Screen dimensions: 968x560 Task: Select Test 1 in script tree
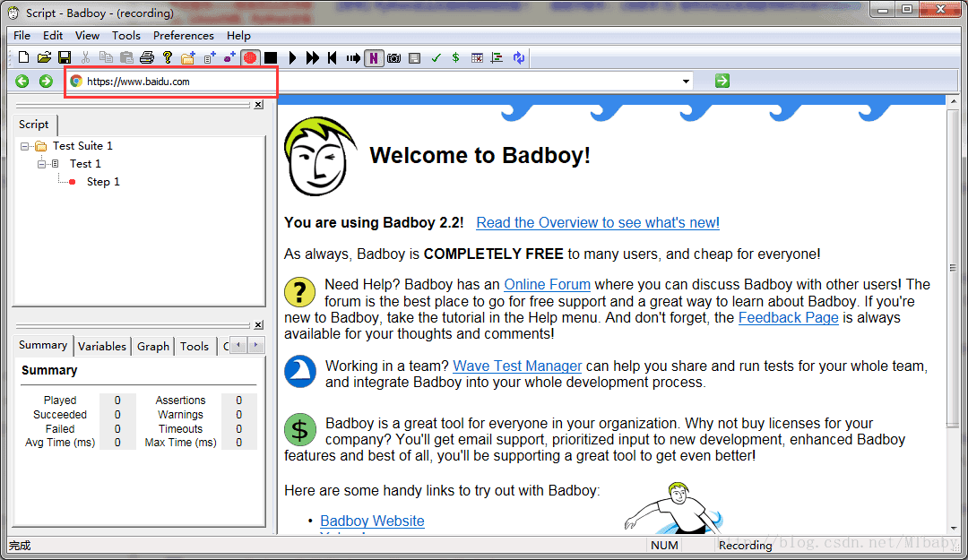tap(85, 164)
